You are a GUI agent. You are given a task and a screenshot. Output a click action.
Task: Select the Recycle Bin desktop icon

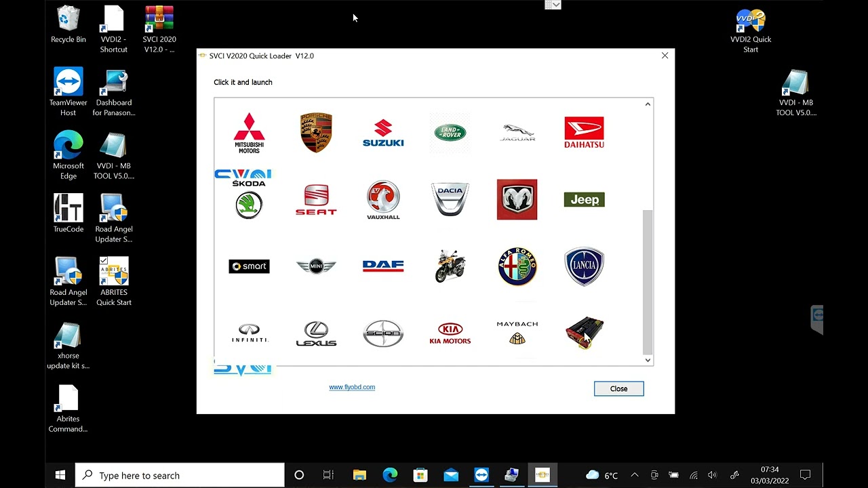click(x=68, y=25)
